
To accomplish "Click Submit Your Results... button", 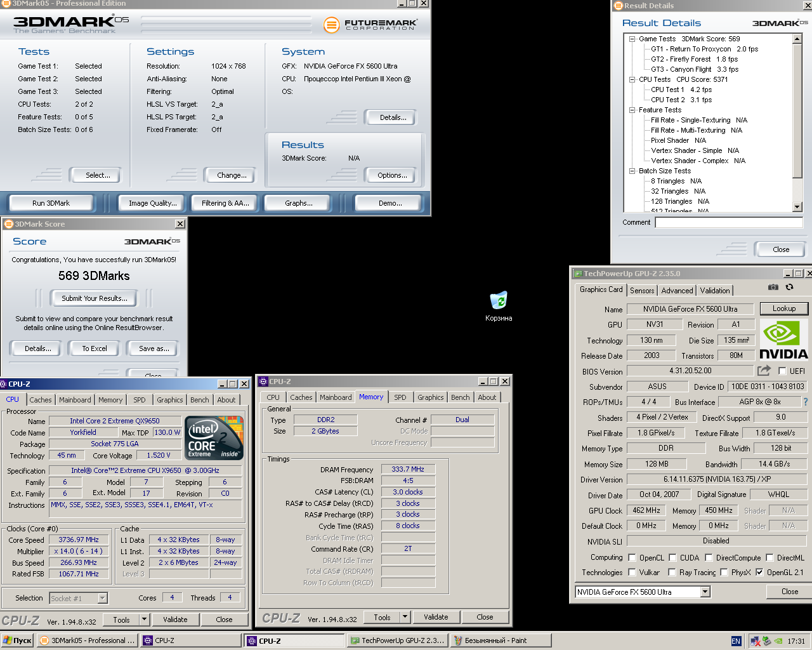I will pos(95,298).
